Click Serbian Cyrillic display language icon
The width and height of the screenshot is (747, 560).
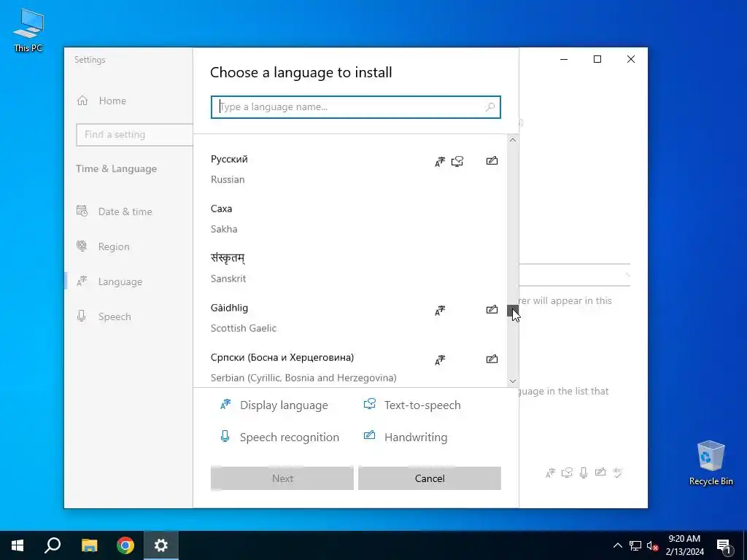(x=440, y=360)
